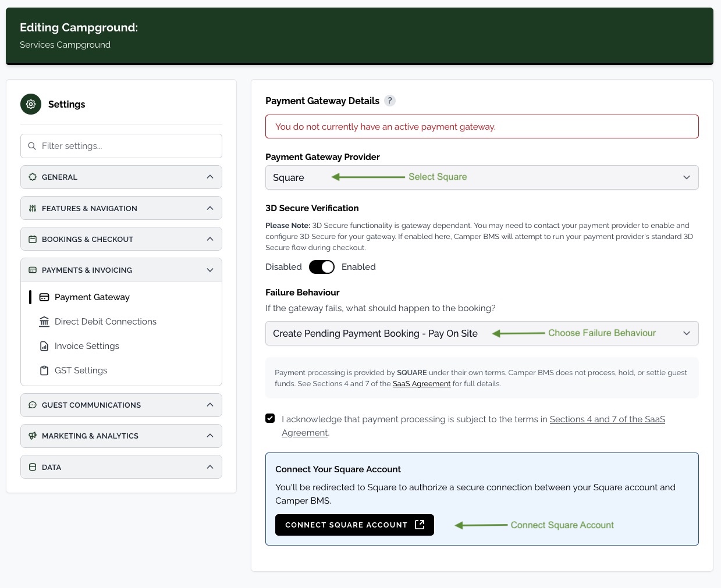
Task: Click the Direct Debit bank icon
Action: click(x=44, y=322)
